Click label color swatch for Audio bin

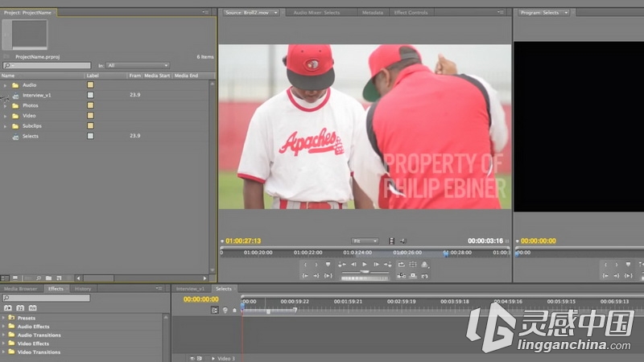[90, 85]
